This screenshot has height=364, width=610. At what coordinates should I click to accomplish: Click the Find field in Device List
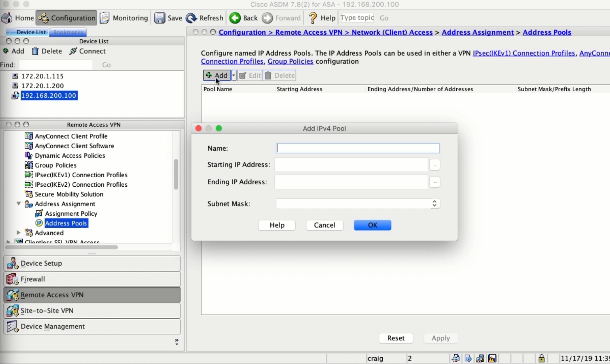click(x=56, y=65)
